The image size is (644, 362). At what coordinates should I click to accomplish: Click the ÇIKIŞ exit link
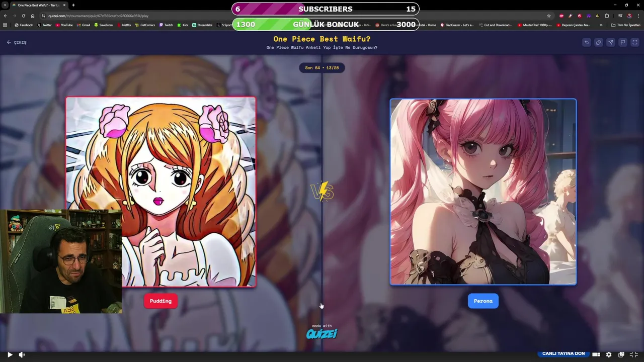pos(17,42)
